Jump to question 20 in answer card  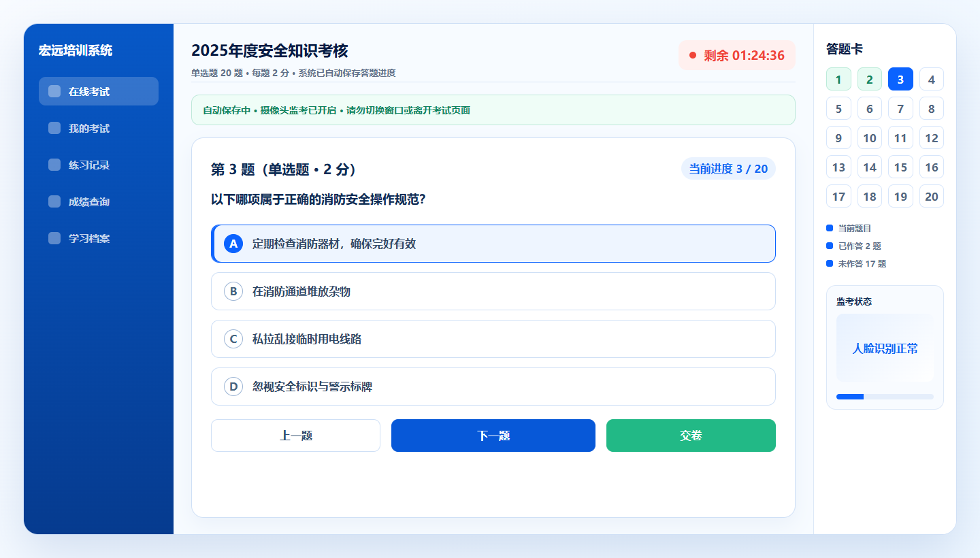pos(932,196)
